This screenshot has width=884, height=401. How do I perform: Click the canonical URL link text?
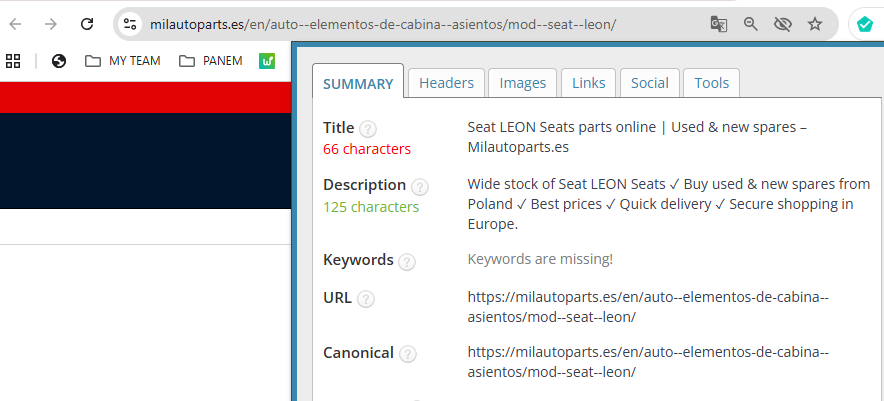(648, 362)
